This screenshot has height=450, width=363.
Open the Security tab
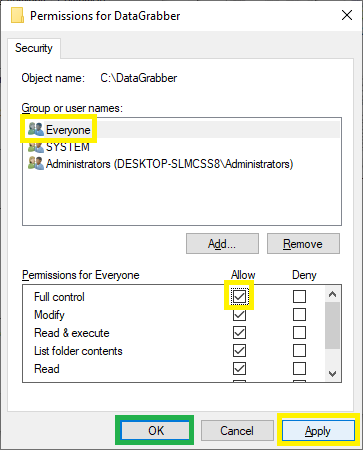pyautogui.click(x=34, y=48)
